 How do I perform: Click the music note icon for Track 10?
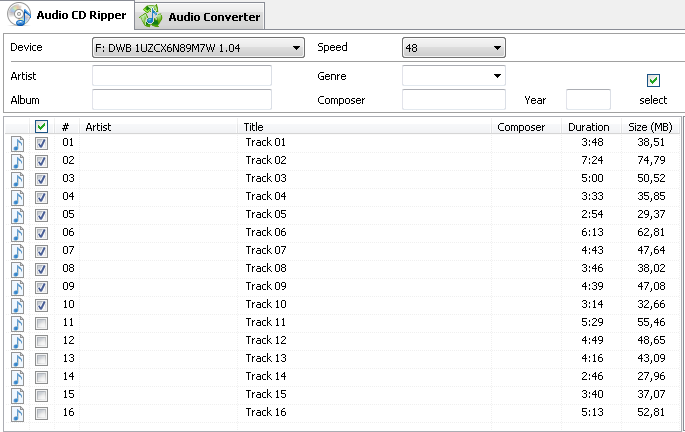[x=17, y=306]
